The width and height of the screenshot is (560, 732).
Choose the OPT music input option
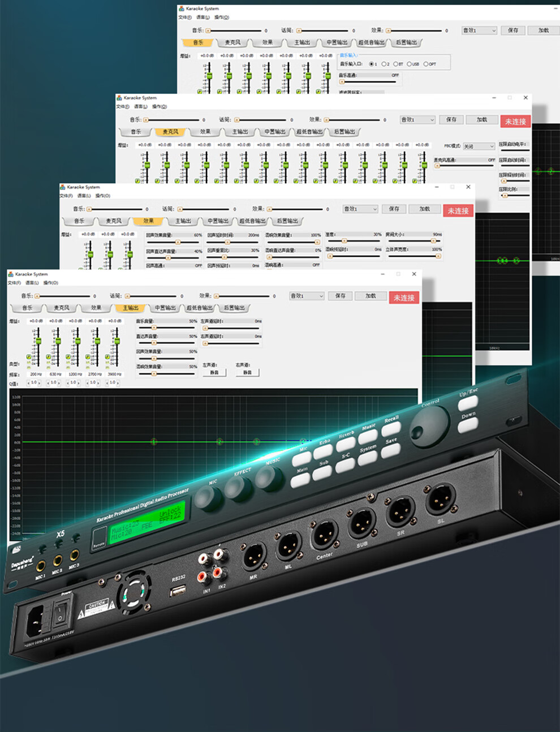(x=426, y=64)
